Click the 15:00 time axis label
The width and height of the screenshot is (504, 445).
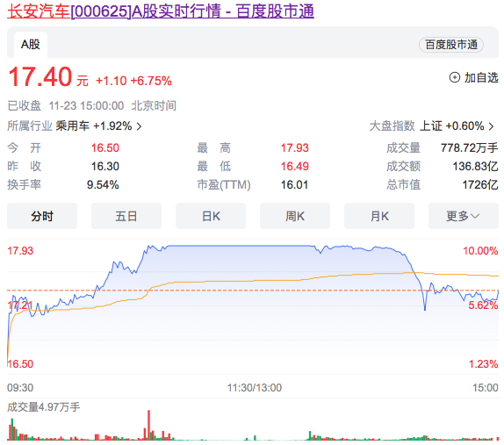[x=485, y=388]
